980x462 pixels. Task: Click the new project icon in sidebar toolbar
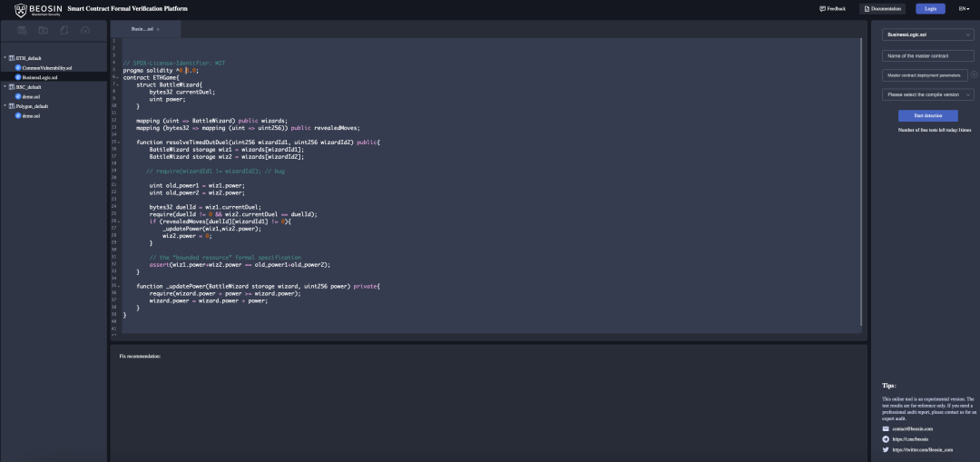pos(21,30)
